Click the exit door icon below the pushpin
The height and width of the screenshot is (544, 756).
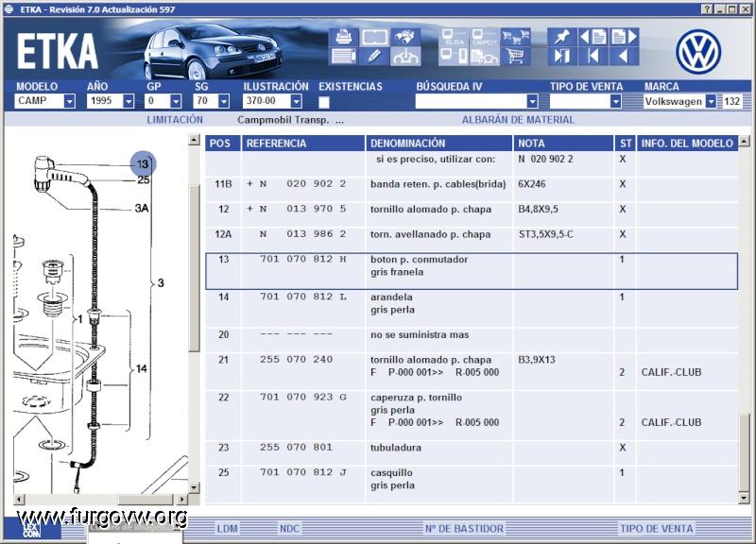(561, 57)
